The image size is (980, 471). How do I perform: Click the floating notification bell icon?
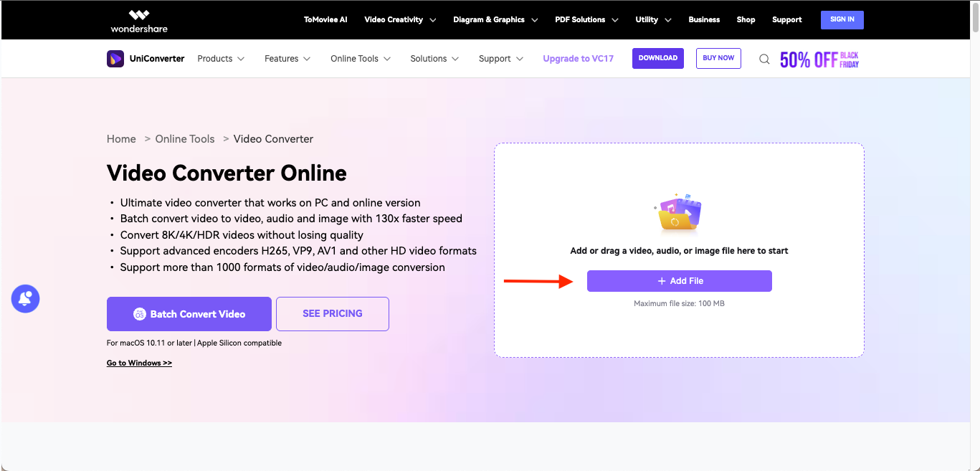pos(25,298)
